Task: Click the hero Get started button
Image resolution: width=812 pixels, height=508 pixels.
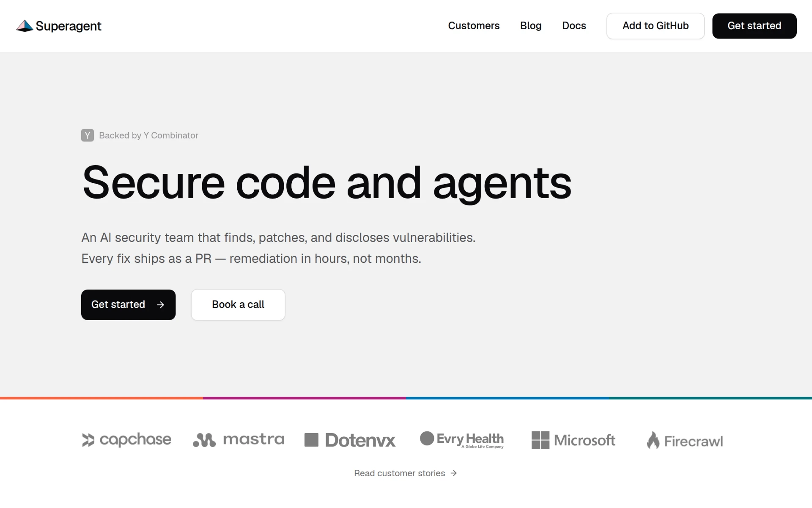Action: 128,305
